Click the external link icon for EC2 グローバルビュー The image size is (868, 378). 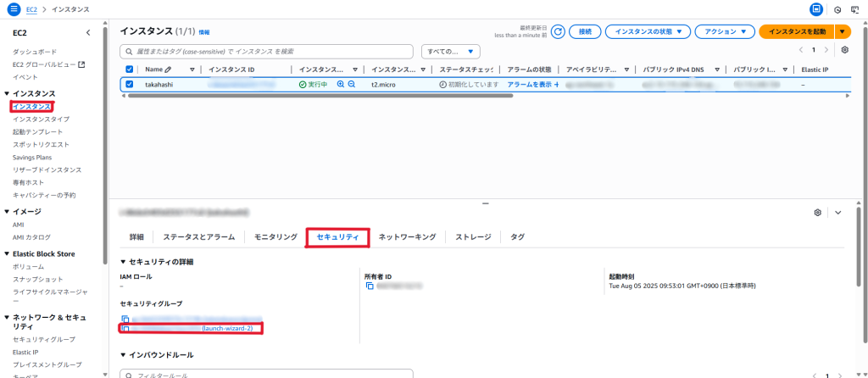tap(81, 64)
